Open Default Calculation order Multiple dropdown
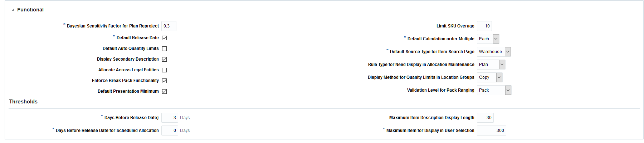Image resolution: width=644 pixels, height=143 pixels. 496,39
